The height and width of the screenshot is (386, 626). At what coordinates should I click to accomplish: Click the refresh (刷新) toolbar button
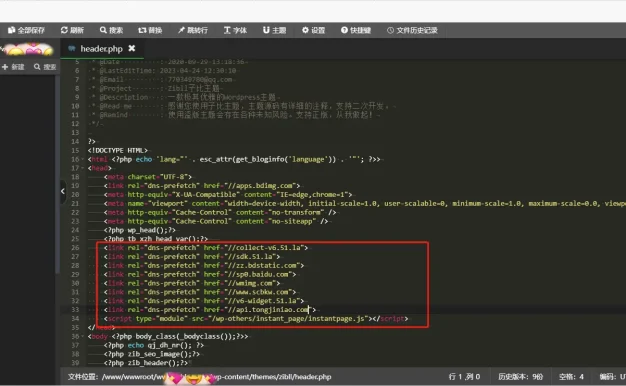click(72, 30)
